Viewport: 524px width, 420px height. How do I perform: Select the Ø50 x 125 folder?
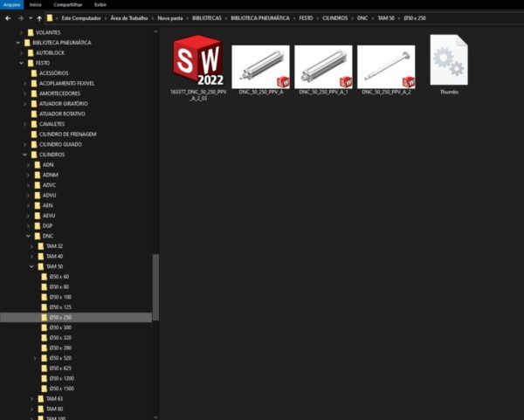click(57, 307)
